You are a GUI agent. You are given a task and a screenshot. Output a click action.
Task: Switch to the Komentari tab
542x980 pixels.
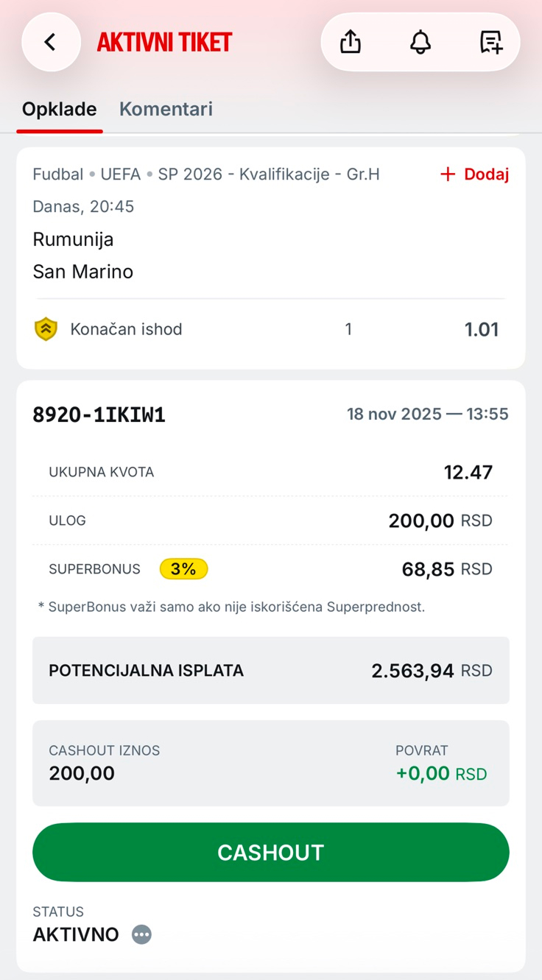[x=166, y=109]
